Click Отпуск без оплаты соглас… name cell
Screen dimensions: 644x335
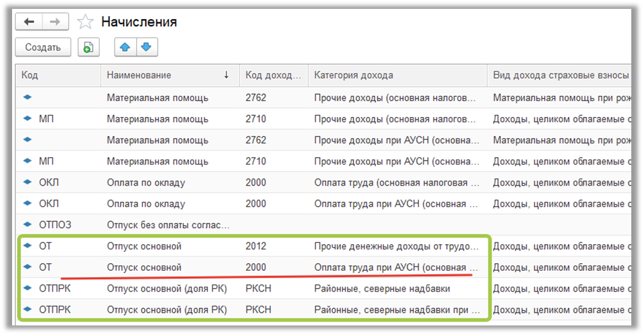pos(168,225)
